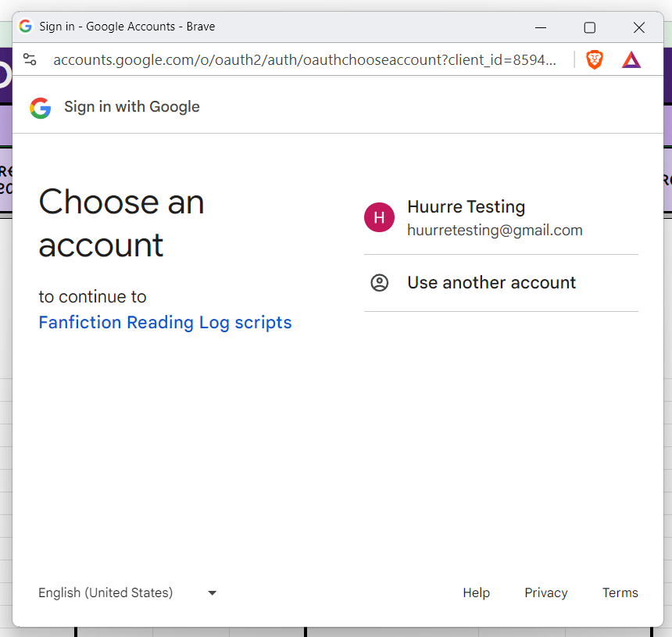Click the accounts.google.com address bar URL
Image resolution: width=672 pixels, height=637 pixels.
pos(305,59)
